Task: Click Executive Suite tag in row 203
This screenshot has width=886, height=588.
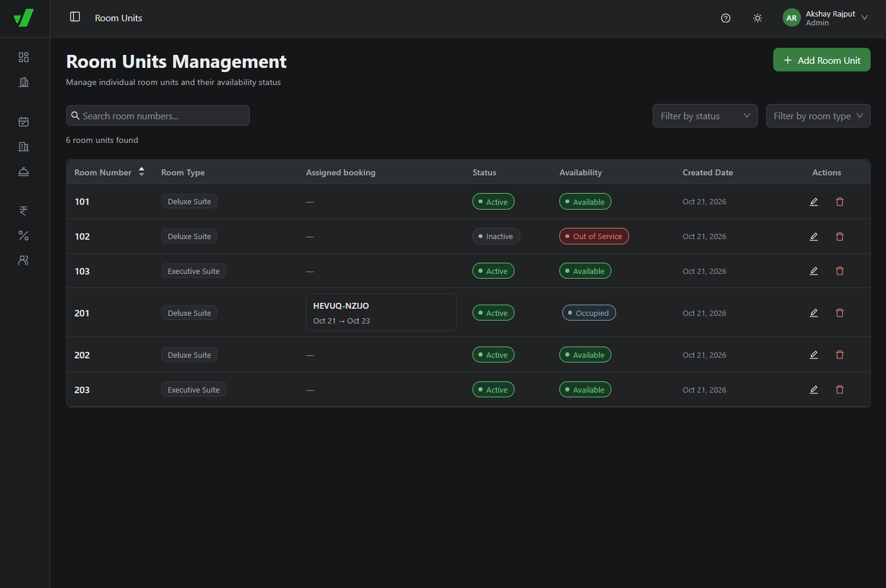Action: click(194, 390)
